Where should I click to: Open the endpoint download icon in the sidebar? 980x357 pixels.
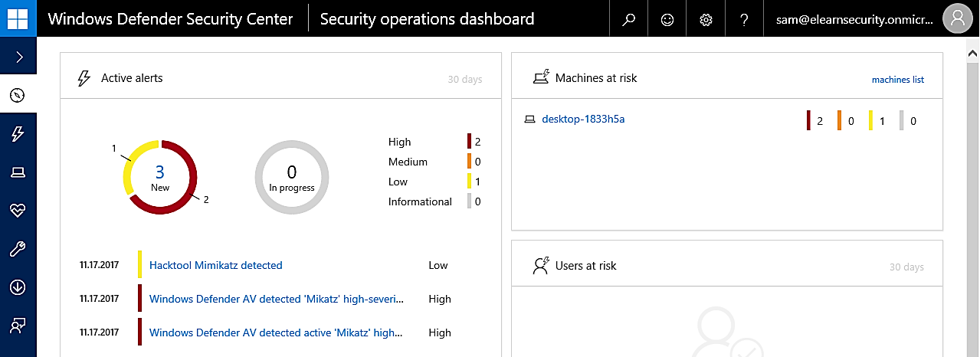click(18, 287)
